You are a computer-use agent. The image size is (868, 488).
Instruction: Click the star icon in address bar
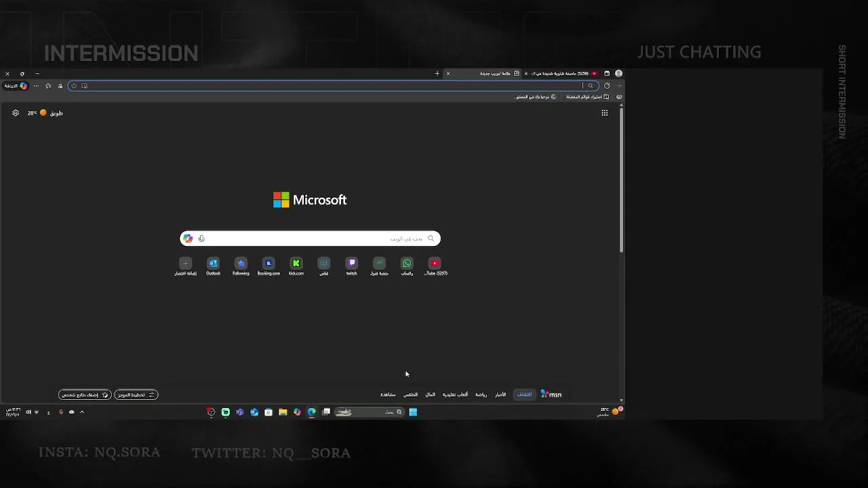click(74, 85)
